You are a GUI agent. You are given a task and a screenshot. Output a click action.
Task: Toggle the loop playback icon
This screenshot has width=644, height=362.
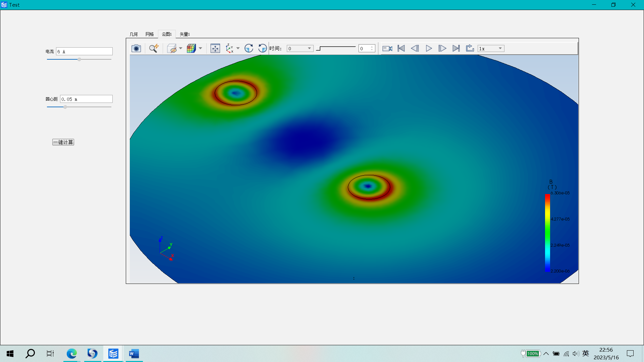click(470, 48)
